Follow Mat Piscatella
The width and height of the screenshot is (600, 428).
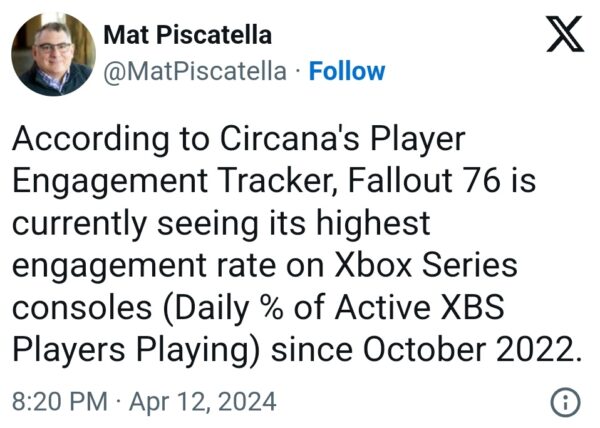(346, 71)
